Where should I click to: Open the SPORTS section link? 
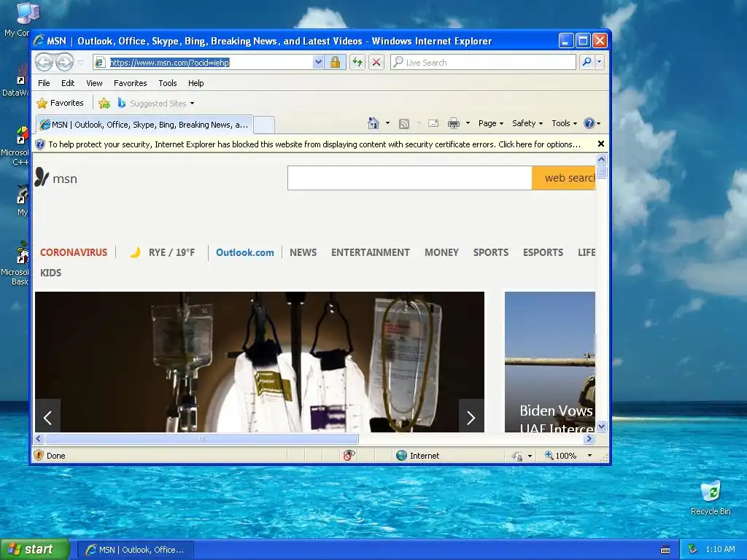pyautogui.click(x=491, y=252)
